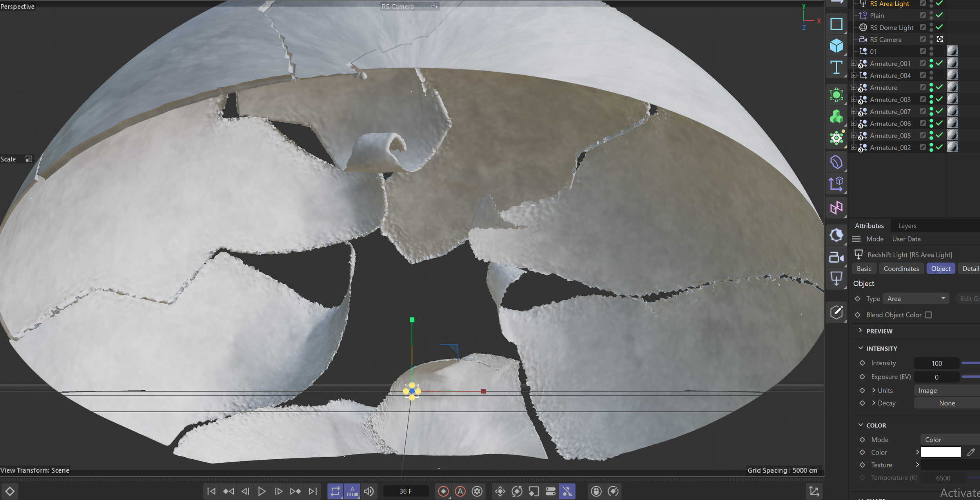This screenshot has width=980, height=500.
Task: Toggle parameter keyframe recording icon
Action: coord(550,491)
